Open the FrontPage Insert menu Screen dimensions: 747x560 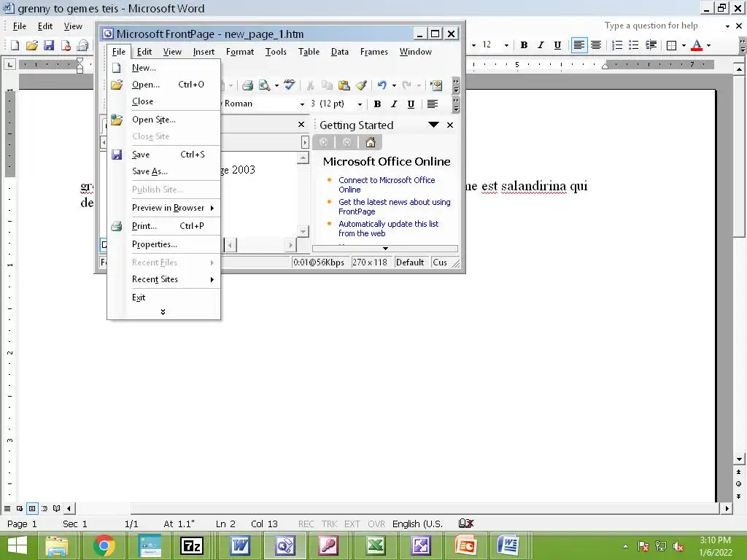pyautogui.click(x=204, y=52)
